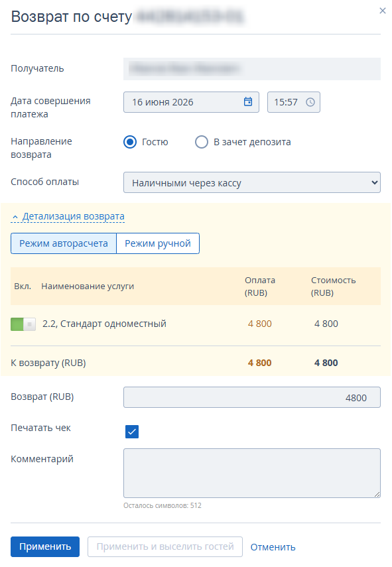This screenshot has height=567, width=392.
Task: Click the Получатель recipient field
Action: (x=251, y=69)
